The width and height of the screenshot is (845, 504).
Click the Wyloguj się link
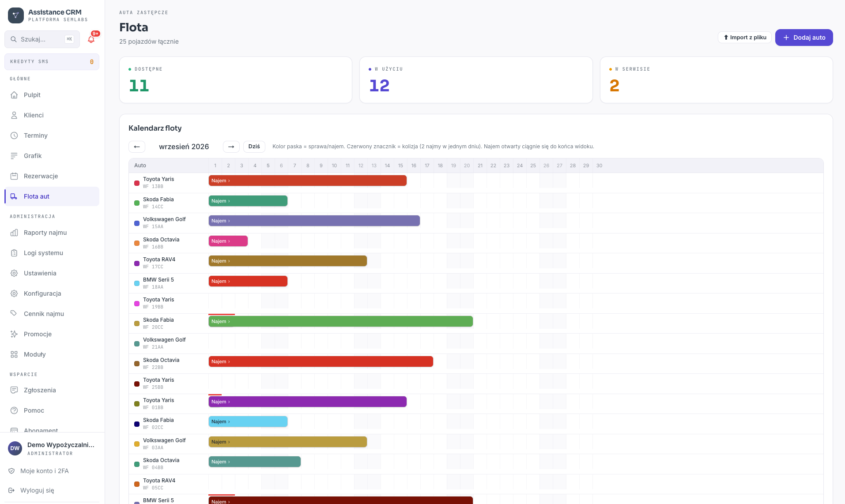[37, 490]
